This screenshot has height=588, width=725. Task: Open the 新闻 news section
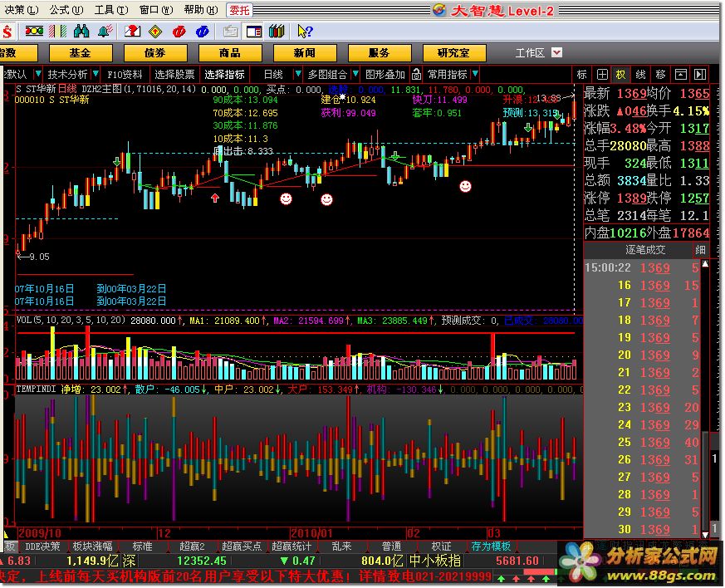(x=305, y=52)
